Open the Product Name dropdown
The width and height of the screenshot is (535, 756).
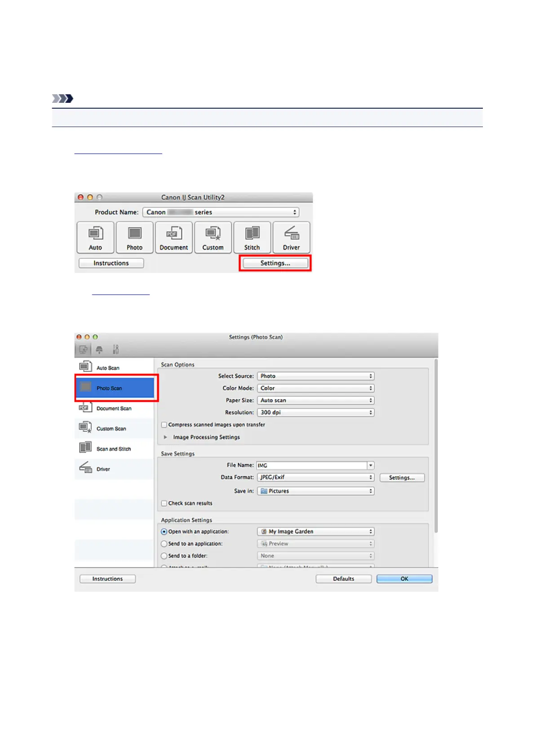pos(221,212)
